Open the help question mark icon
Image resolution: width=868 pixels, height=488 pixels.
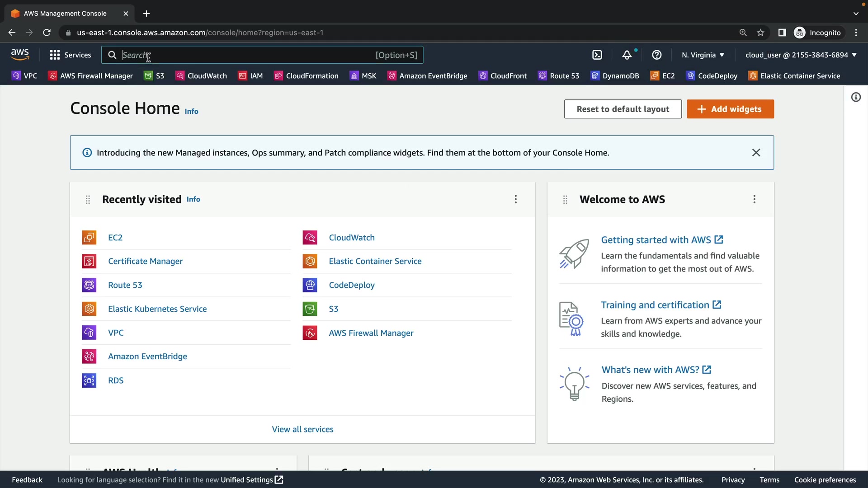[x=657, y=55]
